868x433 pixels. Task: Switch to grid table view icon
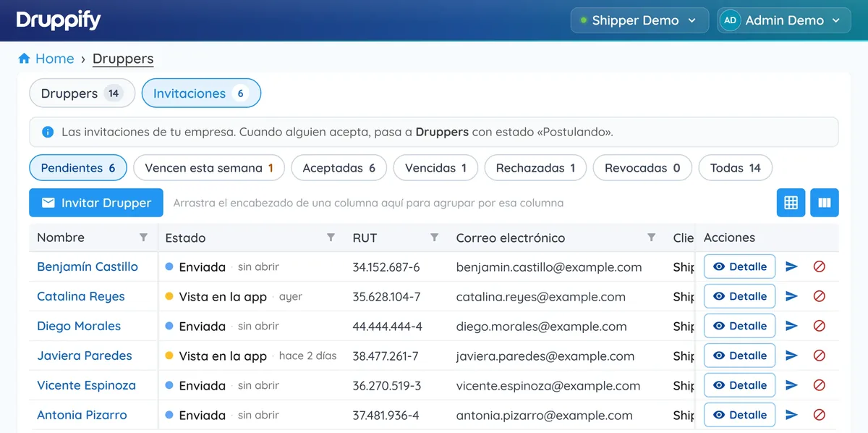791,203
